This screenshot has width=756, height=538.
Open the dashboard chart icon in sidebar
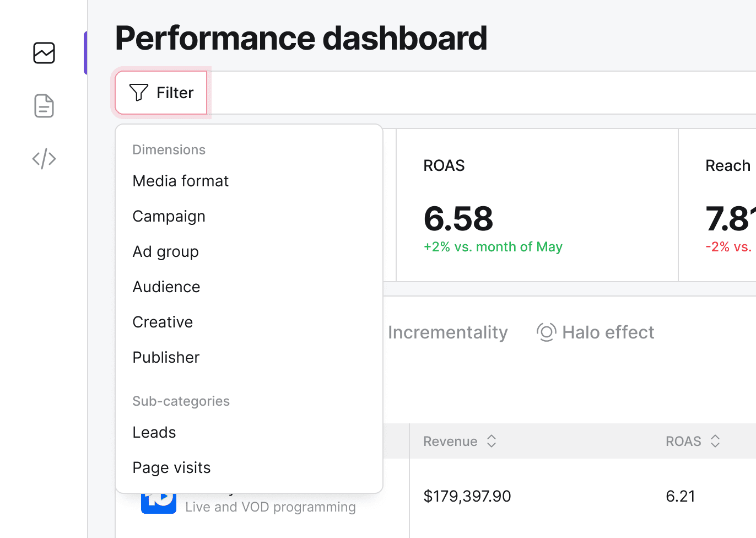point(44,53)
